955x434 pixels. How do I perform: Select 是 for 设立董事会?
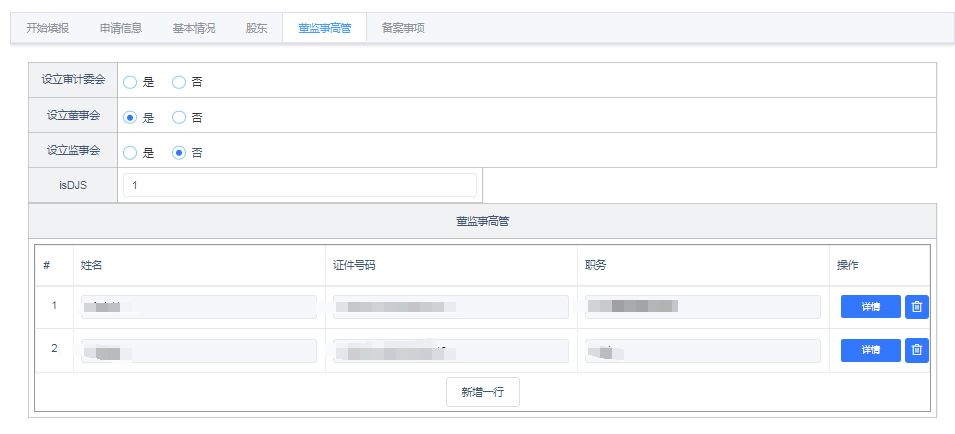coord(130,117)
